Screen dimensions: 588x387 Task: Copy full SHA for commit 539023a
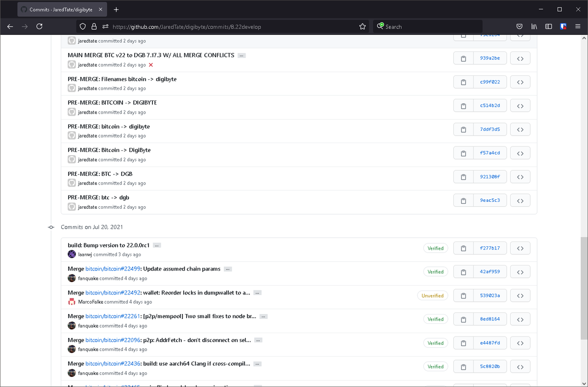tap(464, 296)
